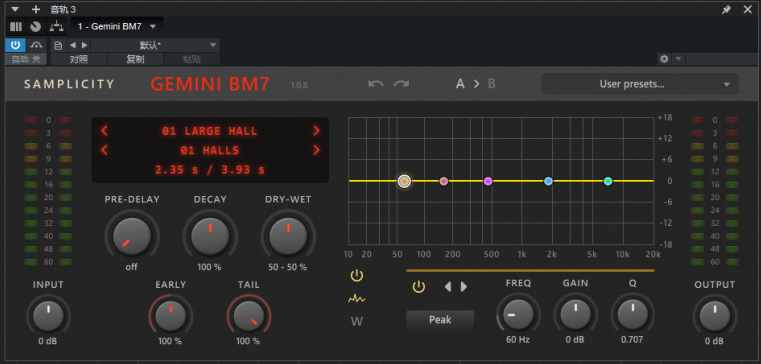Click the 60 Hz frequency value

tap(518, 340)
